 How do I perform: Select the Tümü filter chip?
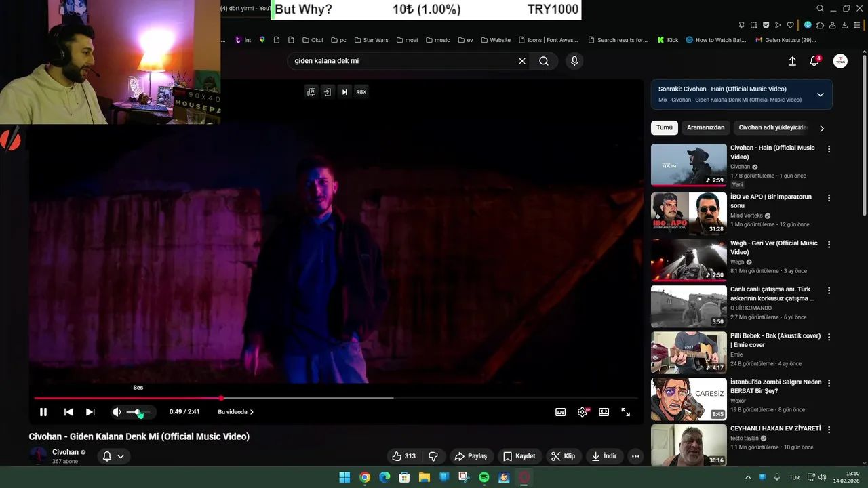pos(665,127)
